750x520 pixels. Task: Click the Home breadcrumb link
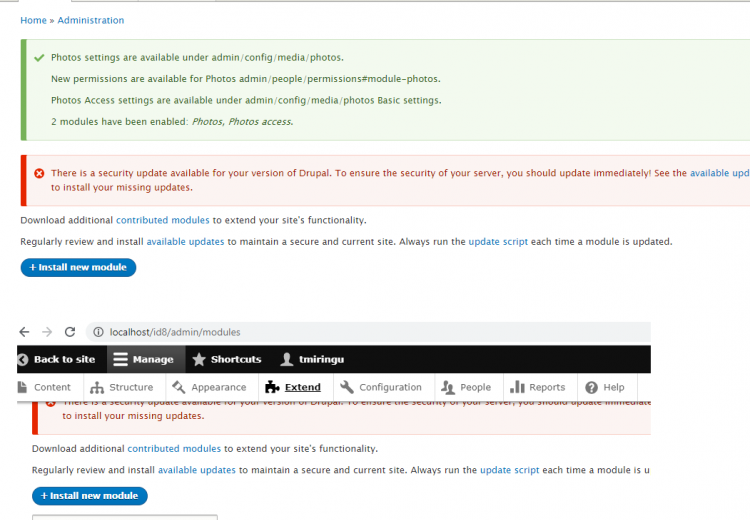click(x=33, y=20)
